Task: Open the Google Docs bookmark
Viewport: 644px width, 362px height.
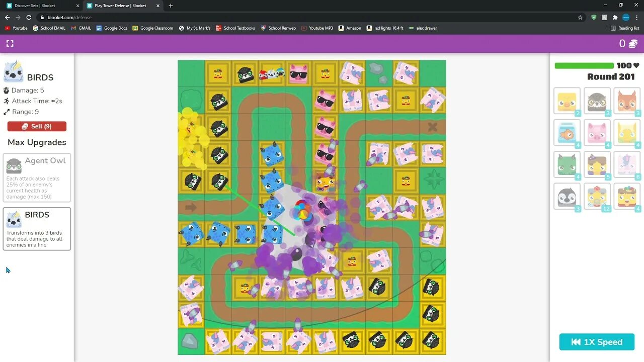Action: click(112, 28)
